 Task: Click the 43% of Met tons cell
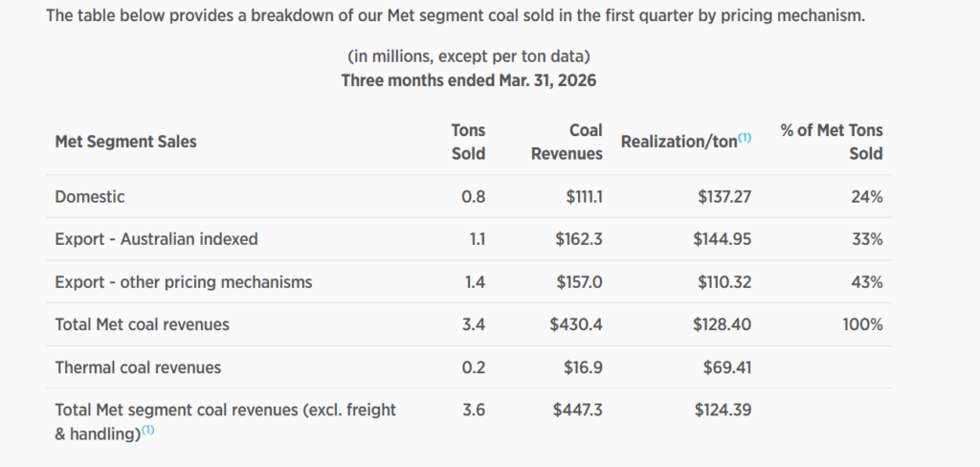pos(866,282)
